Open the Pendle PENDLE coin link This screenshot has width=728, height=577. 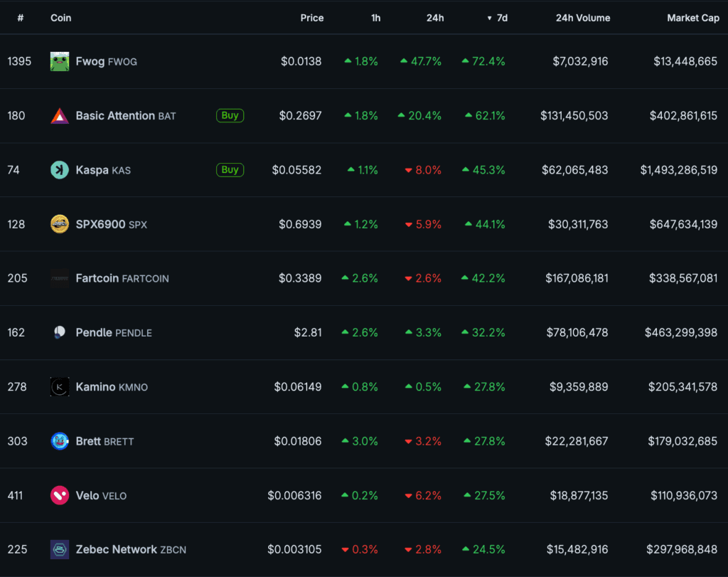[114, 332]
